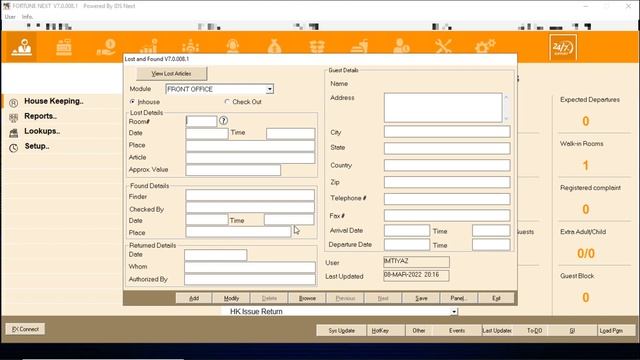Screen dimensions: 640x360
Task: Click the money bag toolbar icon
Action: (275, 46)
